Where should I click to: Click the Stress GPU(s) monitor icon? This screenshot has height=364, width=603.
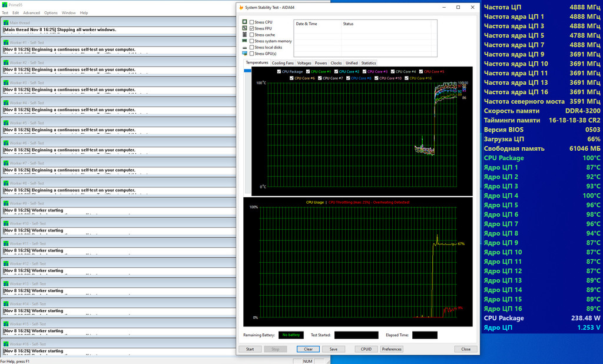(244, 54)
